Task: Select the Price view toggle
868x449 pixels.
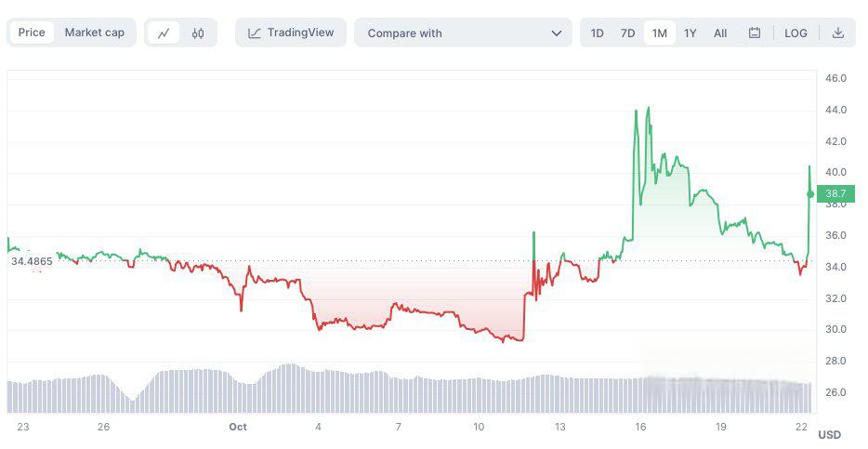Action: point(32,33)
